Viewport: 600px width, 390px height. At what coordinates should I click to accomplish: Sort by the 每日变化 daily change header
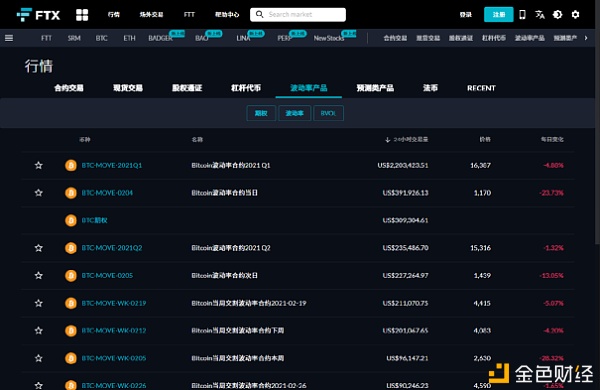(x=552, y=139)
